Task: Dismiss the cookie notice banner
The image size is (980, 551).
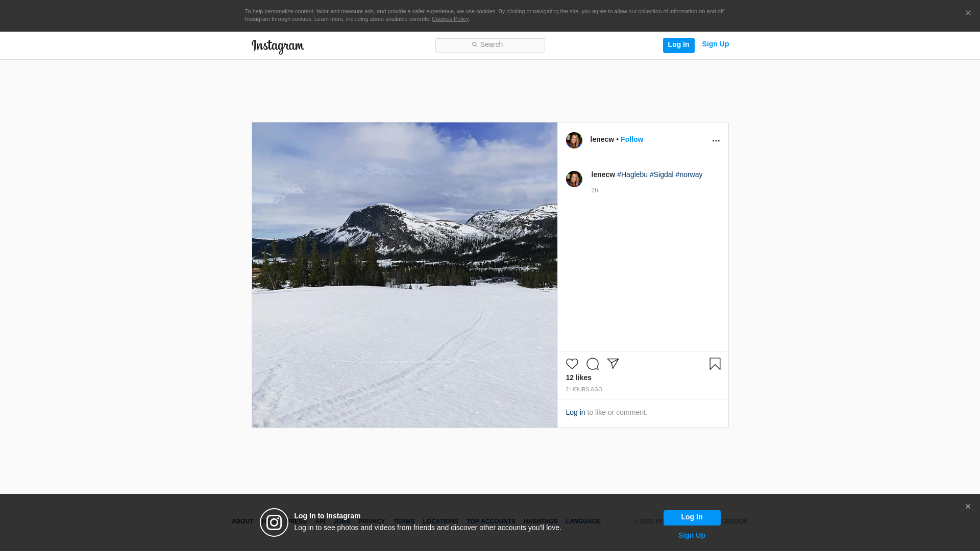Action: click(x=968, y=13)
